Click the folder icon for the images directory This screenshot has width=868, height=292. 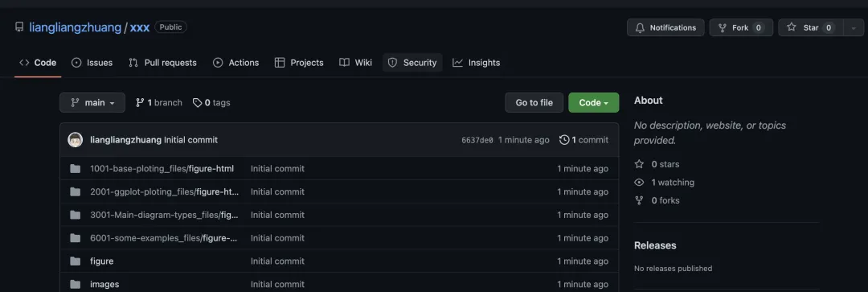pyautogui.click(x=76, y=284)
